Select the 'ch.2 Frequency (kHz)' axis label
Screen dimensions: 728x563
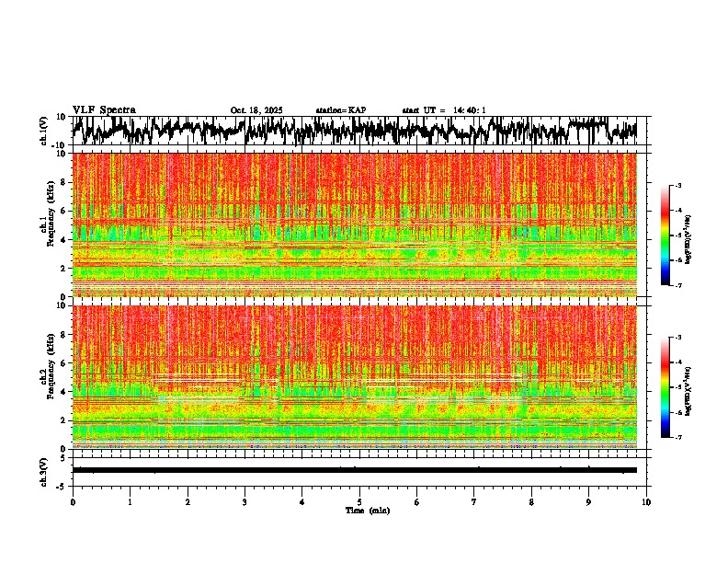[49, 367]
